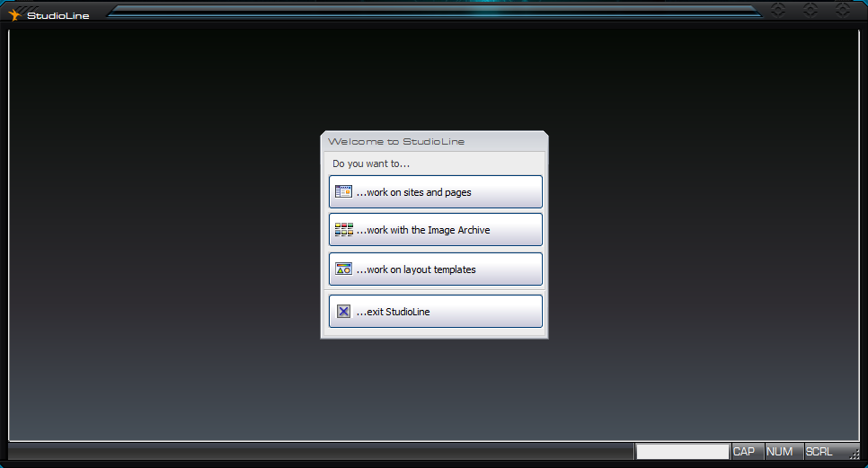This screenshot has height=468, width=868.
Task: Click the CAP indicator in status bar
Action: point(748,452)
